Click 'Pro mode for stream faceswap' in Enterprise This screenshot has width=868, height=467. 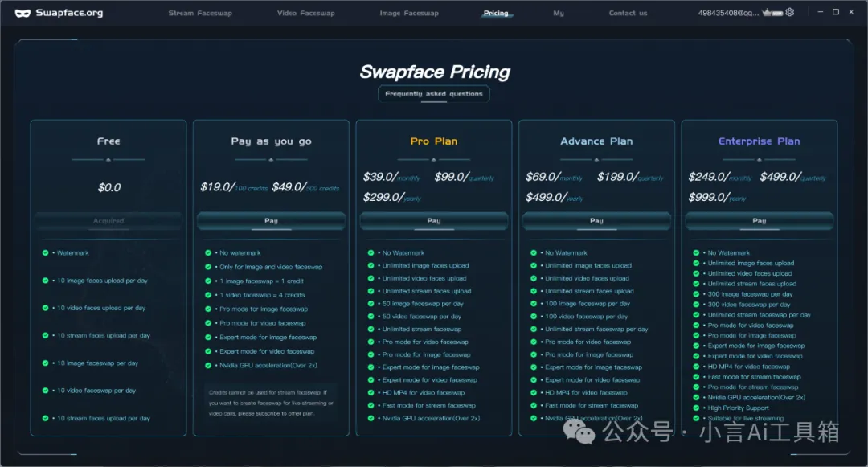click(x=753, y=387)
